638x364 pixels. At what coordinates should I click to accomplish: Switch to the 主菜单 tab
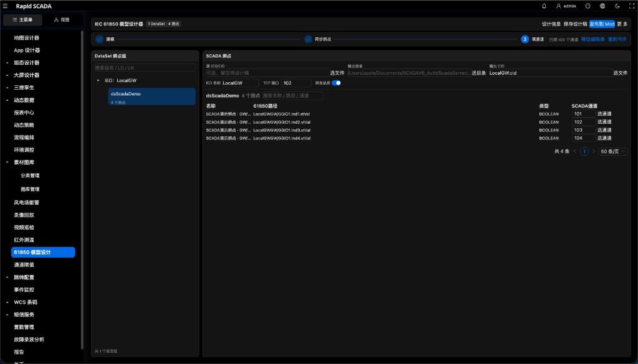point(23,19)
